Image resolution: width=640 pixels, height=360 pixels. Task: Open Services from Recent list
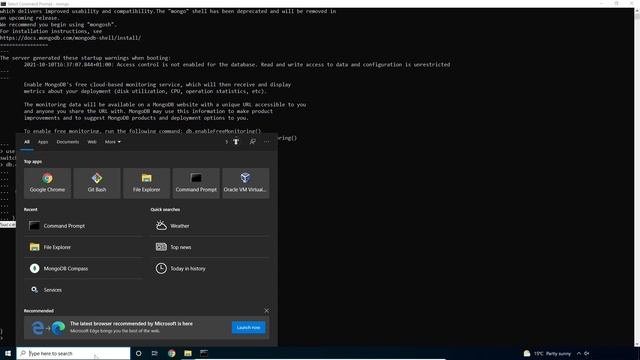(84, 290)
